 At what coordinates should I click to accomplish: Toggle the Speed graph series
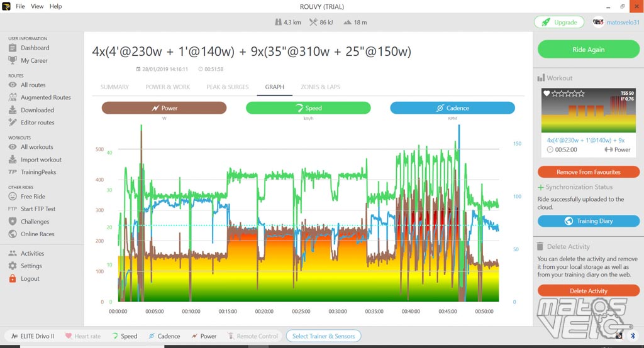click(x=308, y=108)
